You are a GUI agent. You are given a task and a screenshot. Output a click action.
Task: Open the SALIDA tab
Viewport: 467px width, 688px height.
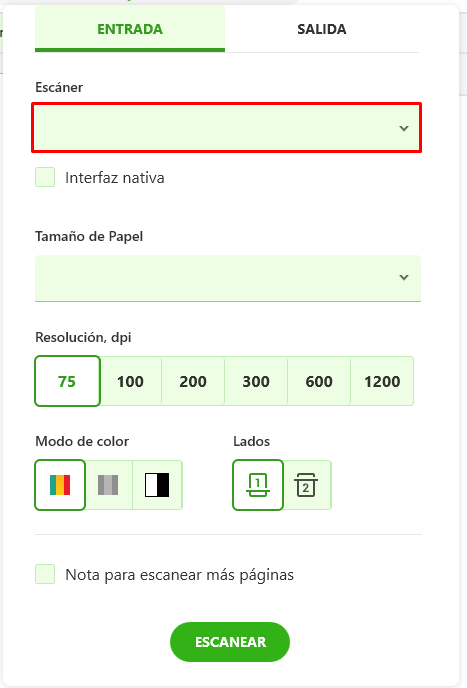[322, 29]
